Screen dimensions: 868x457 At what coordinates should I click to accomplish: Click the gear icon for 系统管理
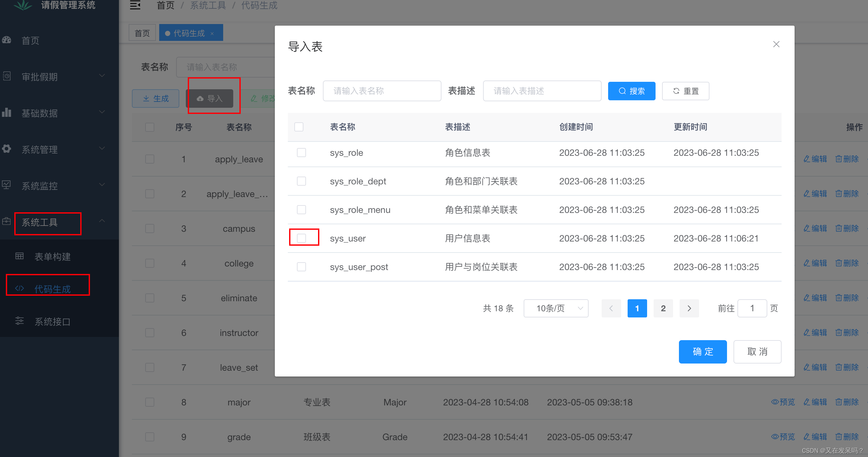(7, 149)
